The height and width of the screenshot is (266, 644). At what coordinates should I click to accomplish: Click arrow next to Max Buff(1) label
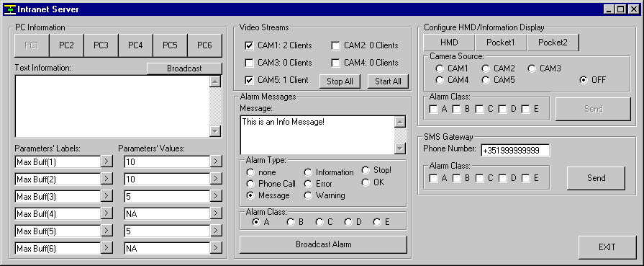pos(106,161)
